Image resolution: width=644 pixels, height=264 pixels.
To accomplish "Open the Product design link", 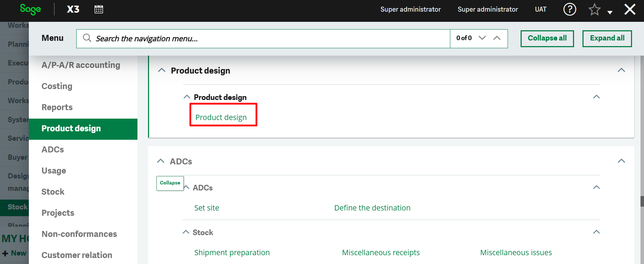I will tap(221, 117).
